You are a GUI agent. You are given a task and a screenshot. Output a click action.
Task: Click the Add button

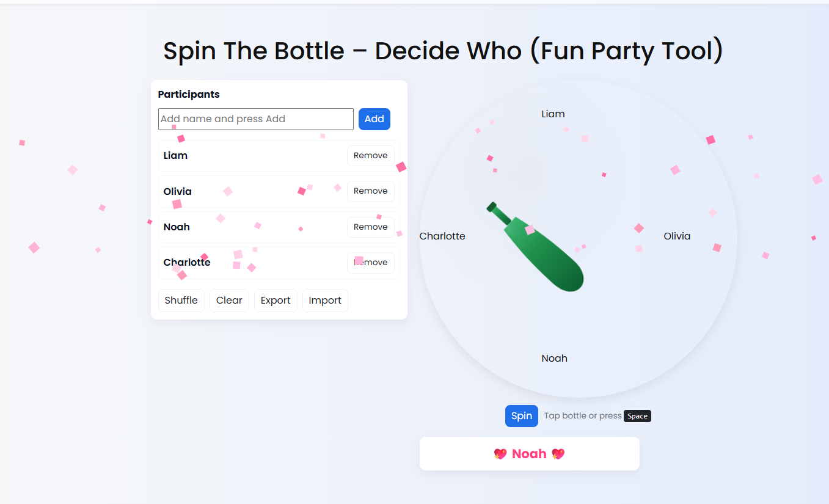tap(374, 119)
